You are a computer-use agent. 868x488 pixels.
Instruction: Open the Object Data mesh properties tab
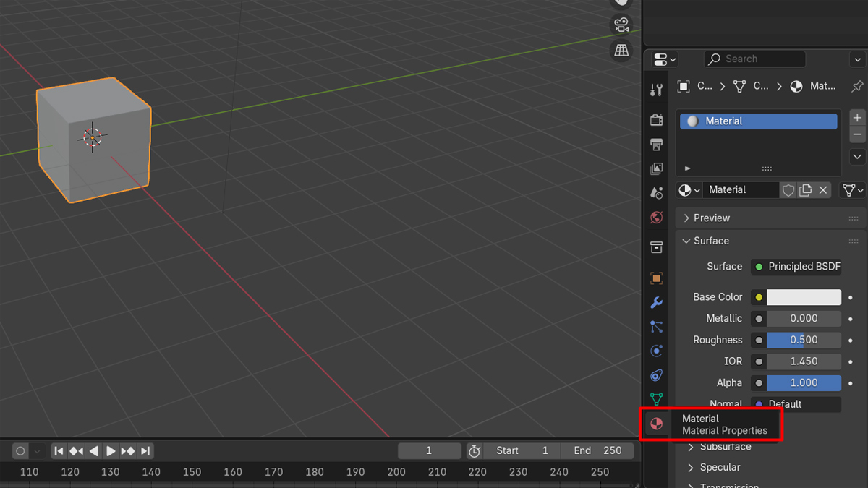tap(657, 399)
